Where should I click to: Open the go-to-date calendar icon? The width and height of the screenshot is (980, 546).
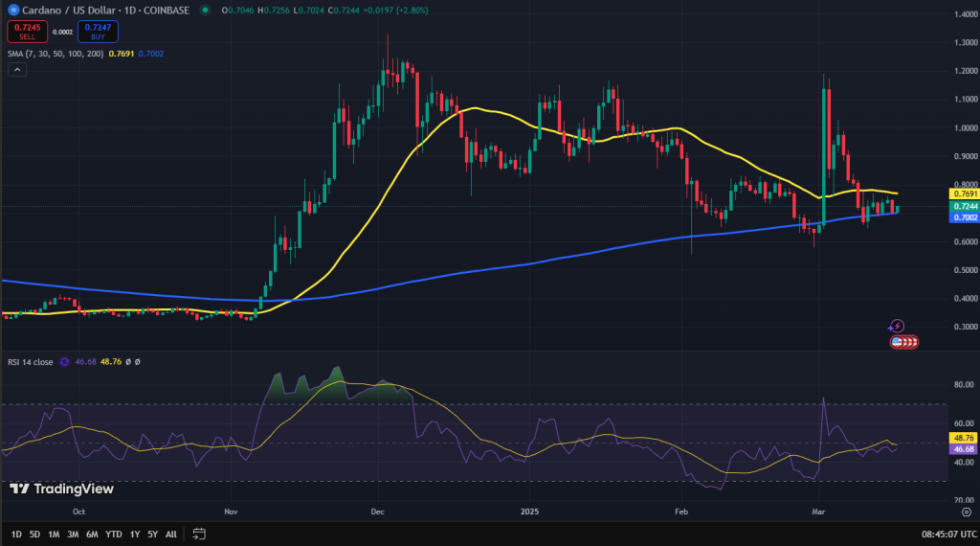pos(199,535)
